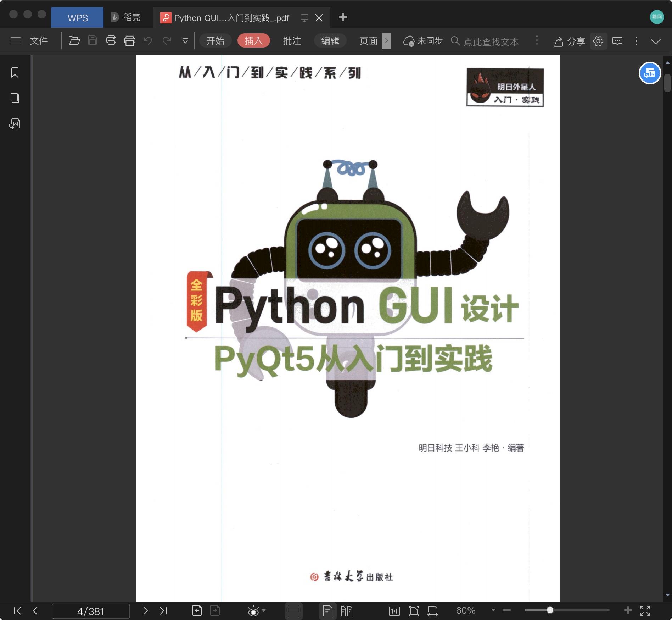Set zoom to actual size 1:1
This screenshot has width=672, height=620.
click(394, 611)
